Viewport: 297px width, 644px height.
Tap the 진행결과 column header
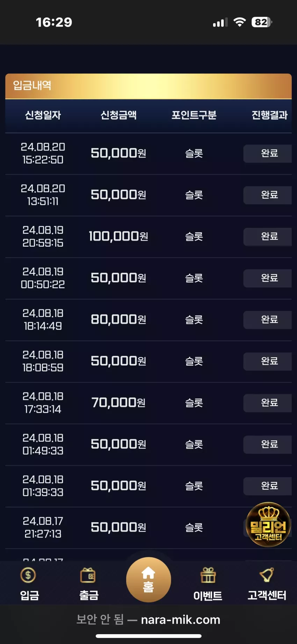[269, 115]
